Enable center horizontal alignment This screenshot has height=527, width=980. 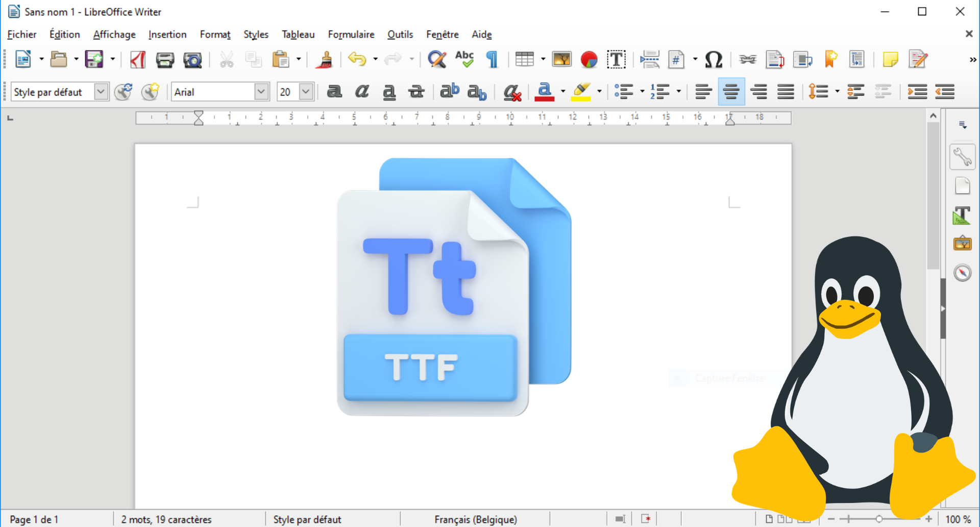pyautogui.click(x=731, y=92)
